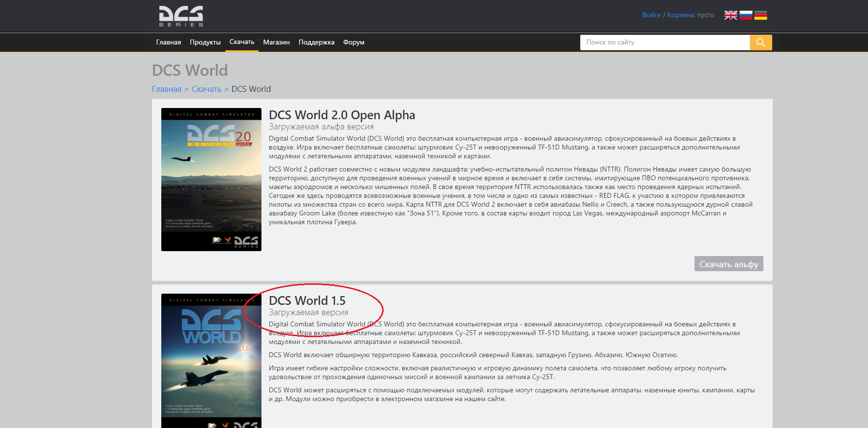868x428 pixels.
Task: Focus the 'Поиск по сайту' search field
Action: pos(665,43)
